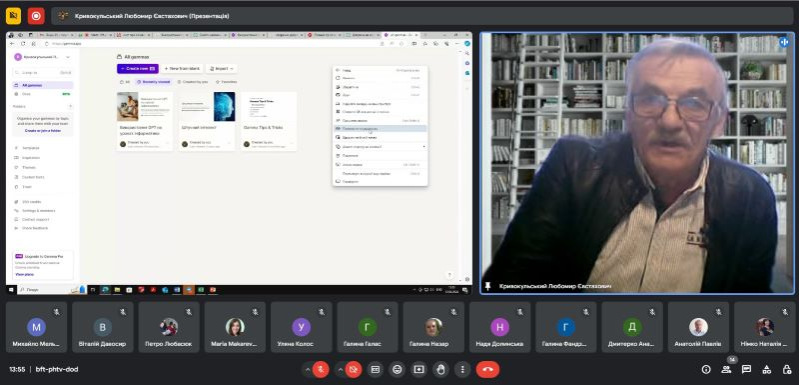The width and height of the screenshot is (799, 385).
Task: Click New from blank button
Action: tap(182, 68)
